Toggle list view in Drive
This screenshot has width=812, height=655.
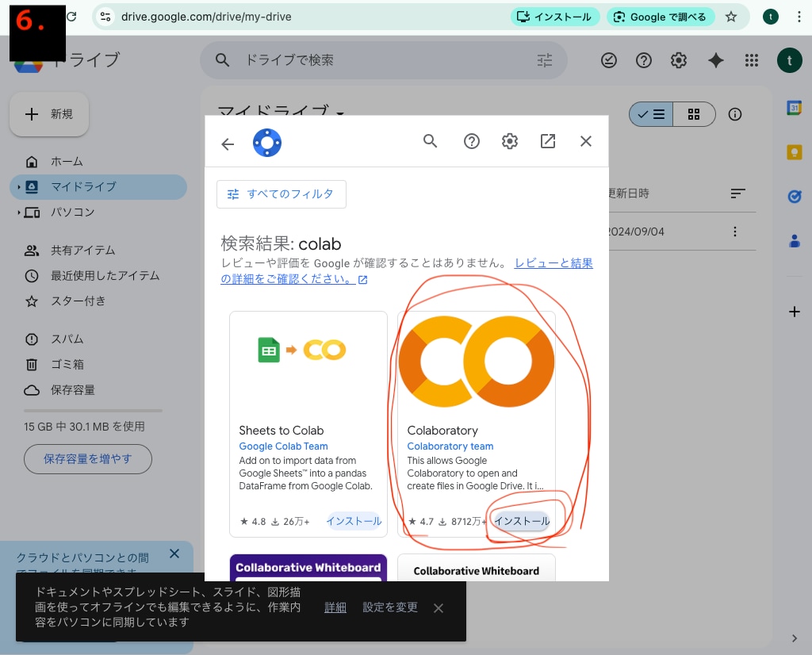[x=651, y=114]
